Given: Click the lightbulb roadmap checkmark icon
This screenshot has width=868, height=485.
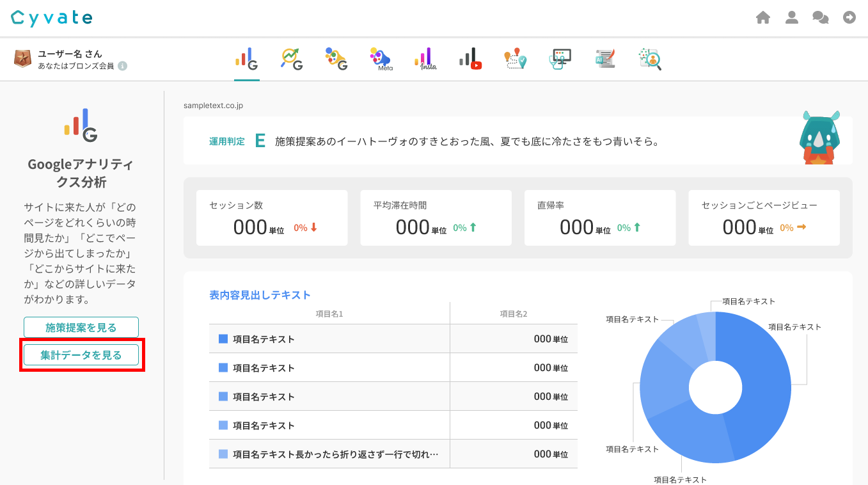Looking at the screenshot, I should pyautogui.click(x=515, y=59).
